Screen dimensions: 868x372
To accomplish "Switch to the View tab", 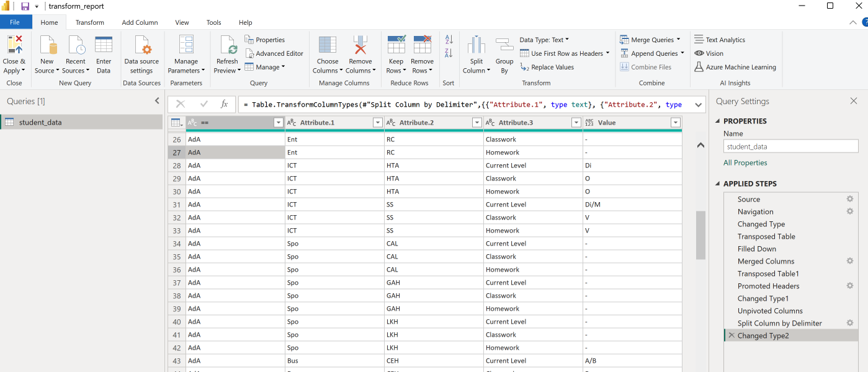I will (182, 22).
